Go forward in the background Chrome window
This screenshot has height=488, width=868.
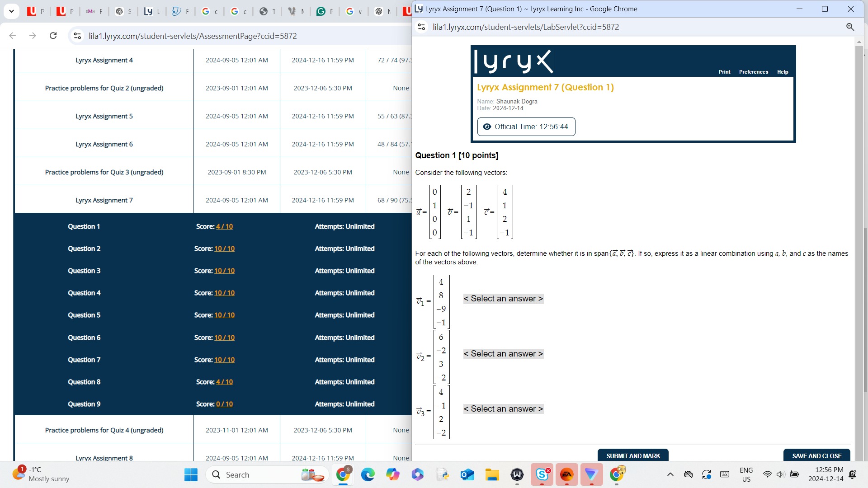pos(33,36)
